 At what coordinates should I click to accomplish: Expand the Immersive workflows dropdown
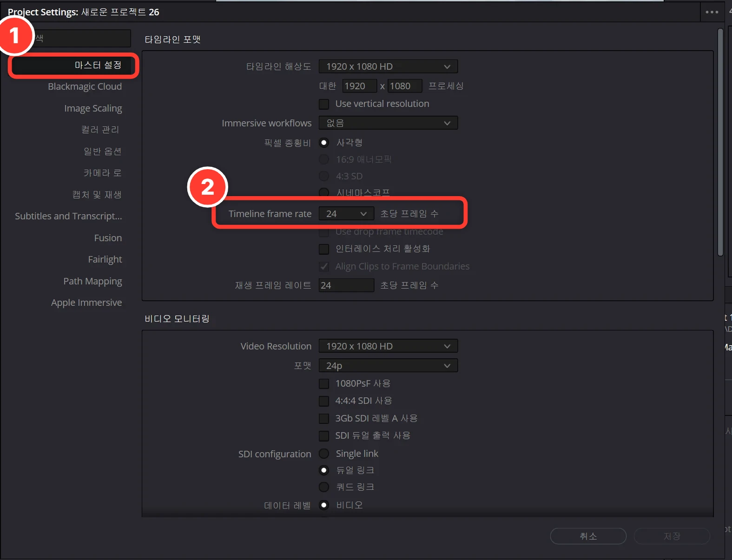(x=388, y=123)
